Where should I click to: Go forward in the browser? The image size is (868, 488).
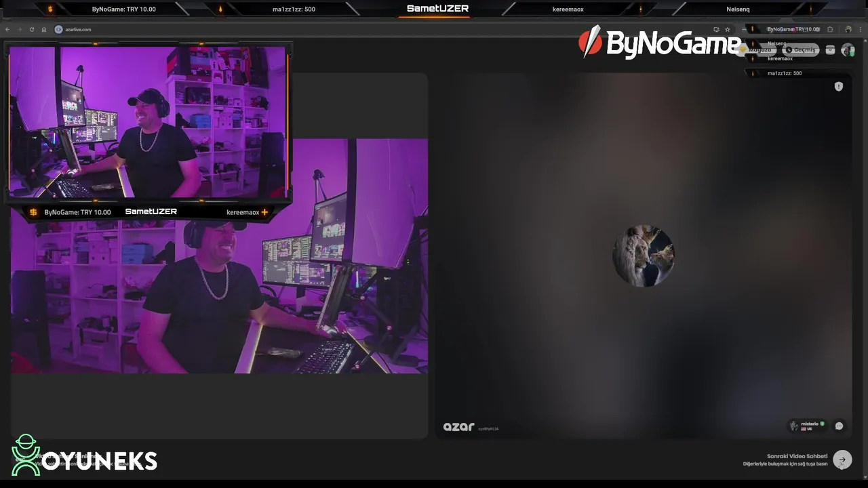[x=19, y=29]
